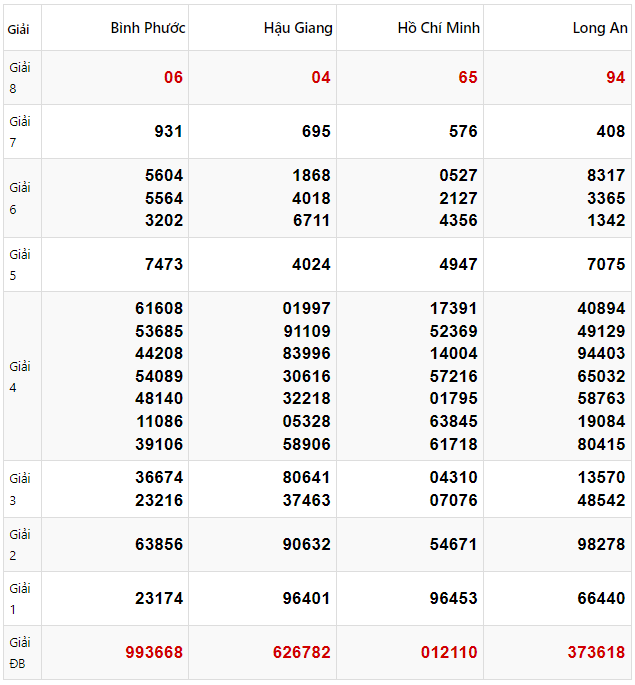Select the Giải 4 row label
Image resolution: width=635 pixels, height=685 pixels.
[20, 376]
